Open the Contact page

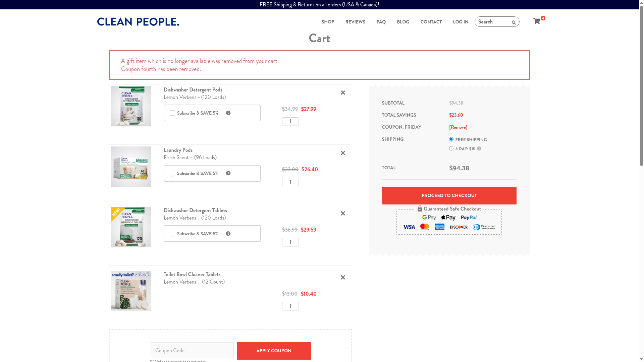(431, 22)
